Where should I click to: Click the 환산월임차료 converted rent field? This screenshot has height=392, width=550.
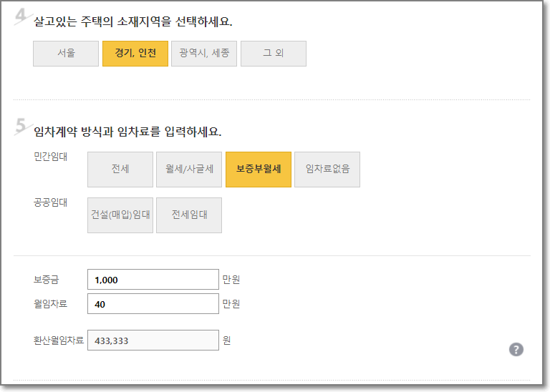[153, 340]
